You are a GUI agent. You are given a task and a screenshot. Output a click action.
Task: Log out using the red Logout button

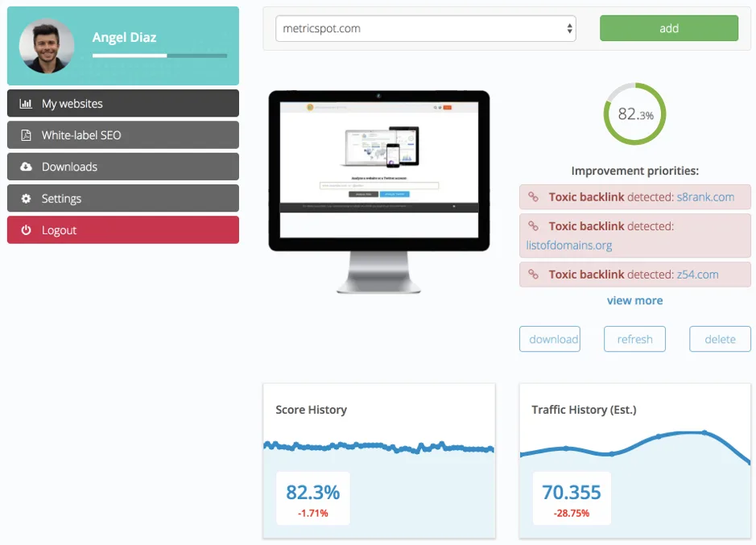[123, 229]
